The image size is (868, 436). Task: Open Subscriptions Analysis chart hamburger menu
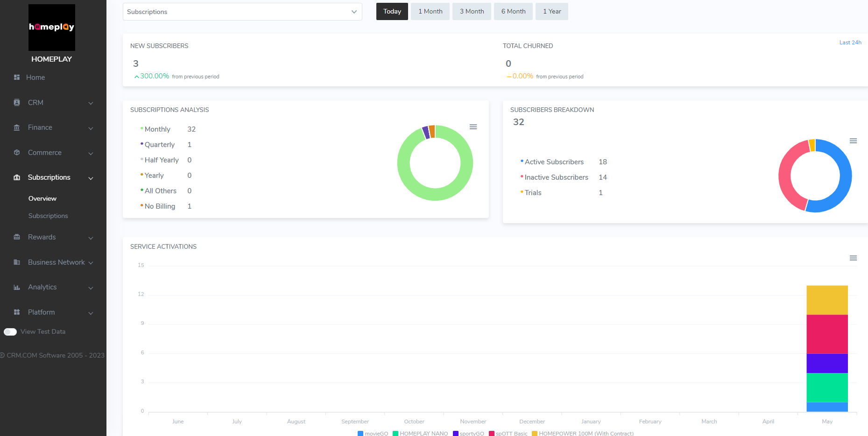pos(473,127)
